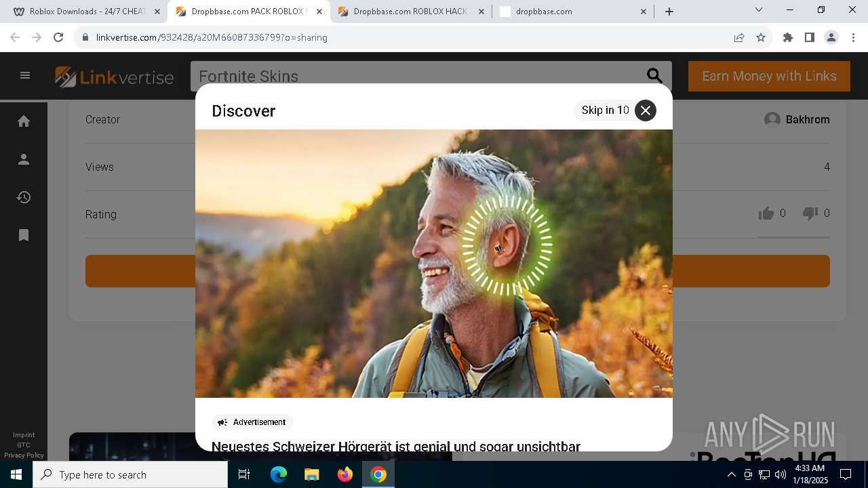The image size is (868, 488).
Task: Click Earn Money with Links button
Action: 769,76
